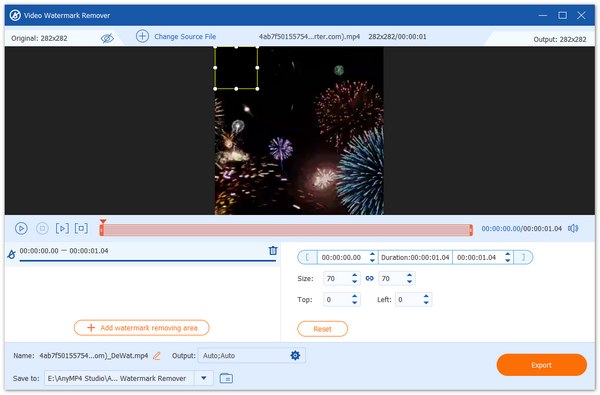Screen dimensions: 600x395
Task: Close the Video Watermark Remover window
Action: pos(581,15)
